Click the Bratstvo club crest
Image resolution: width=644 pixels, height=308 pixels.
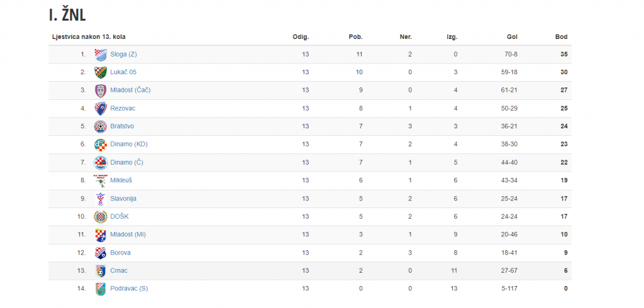click(101, 126)
